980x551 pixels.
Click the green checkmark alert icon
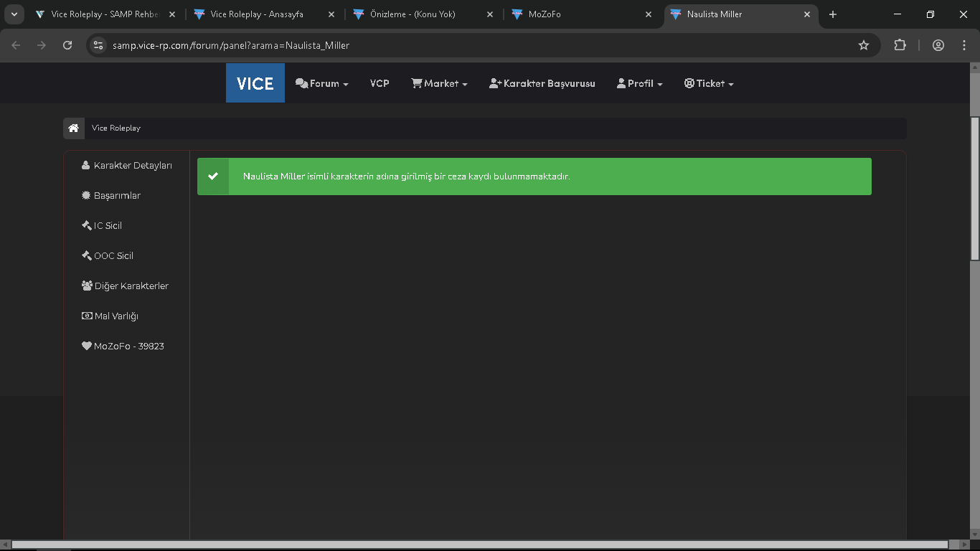(x=213, y=176)
